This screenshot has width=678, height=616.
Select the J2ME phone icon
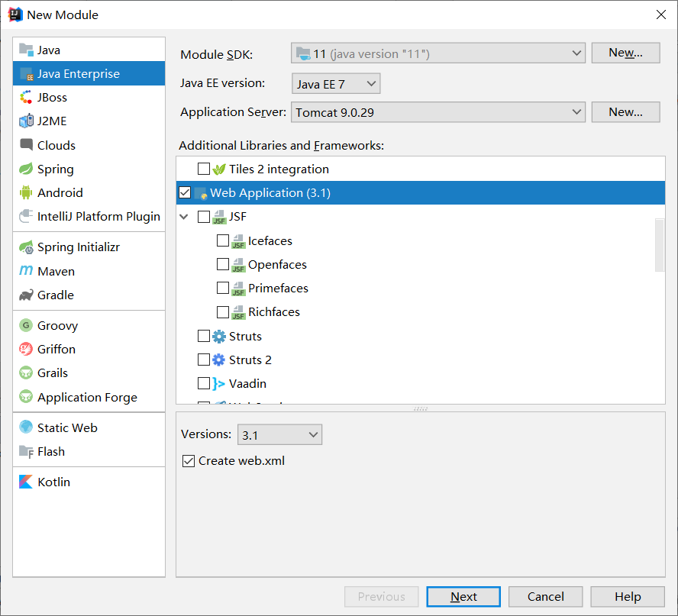(x=26, y=121)
